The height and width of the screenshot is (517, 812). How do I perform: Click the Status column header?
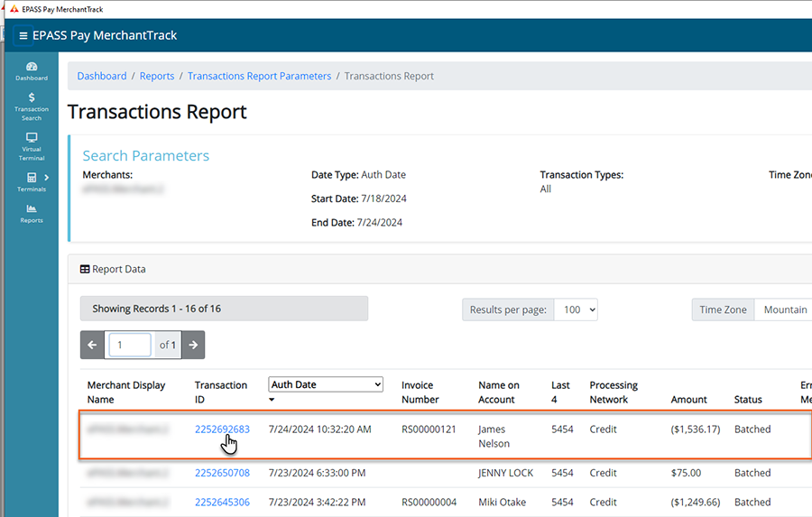click(x=748, y=400)
